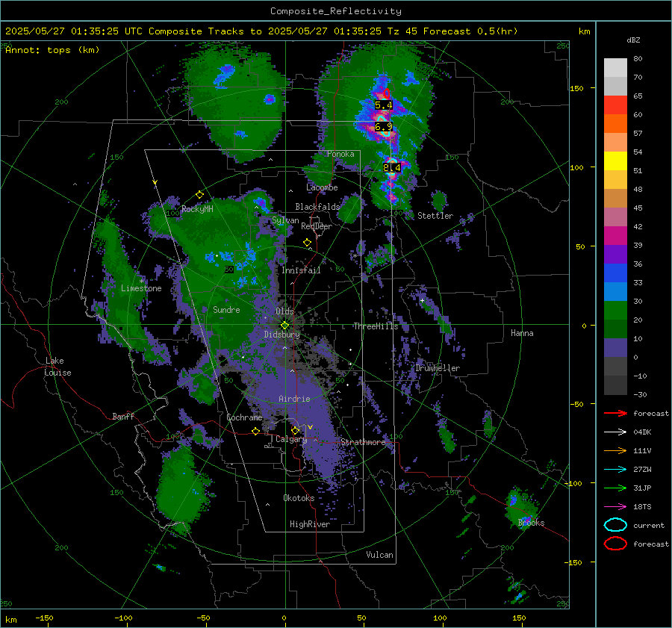Click the Drumheller city label
The image size is (672, 628).
click(x=438, y=368)
